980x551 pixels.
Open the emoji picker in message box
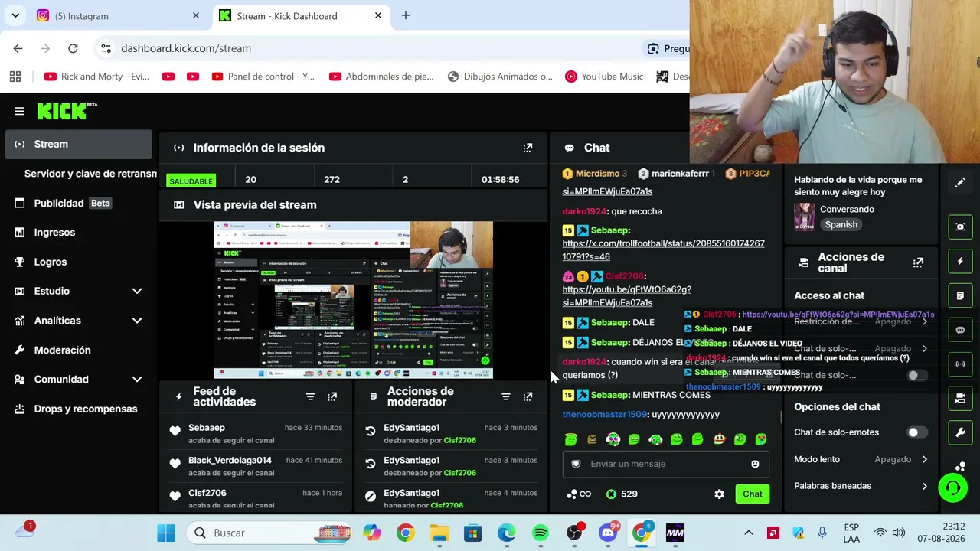[x=755, y=464]
